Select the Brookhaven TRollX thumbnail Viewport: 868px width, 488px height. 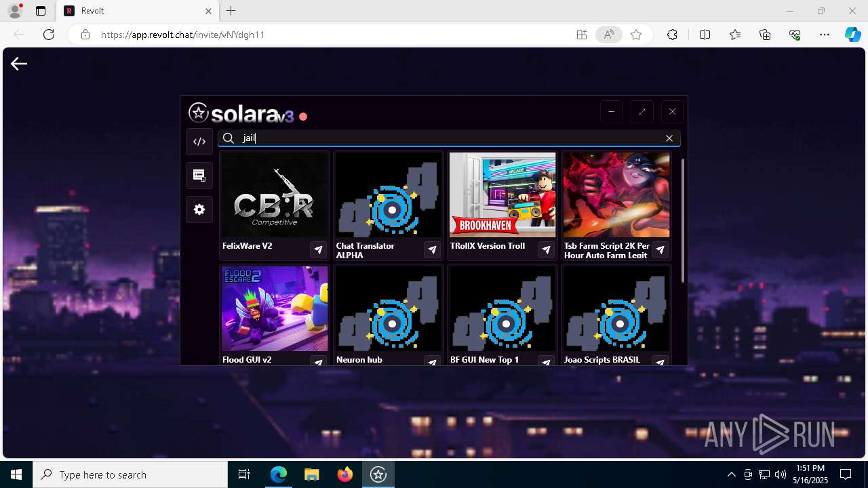click(x=502, y=195)
